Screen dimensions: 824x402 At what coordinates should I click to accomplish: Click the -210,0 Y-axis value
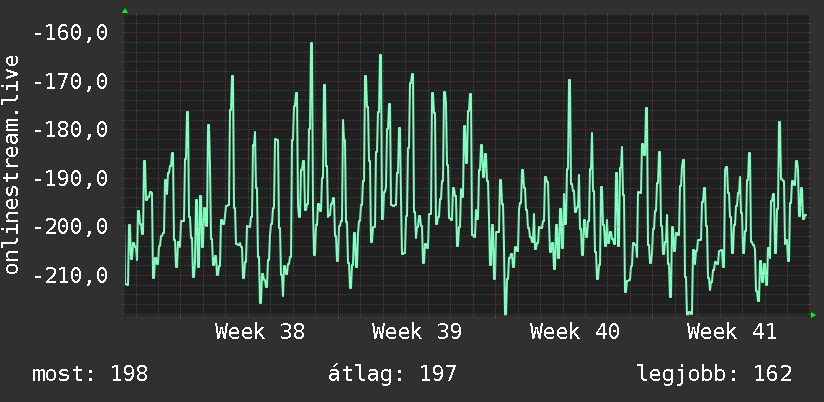pyautogui.click(x=70, y=275)
